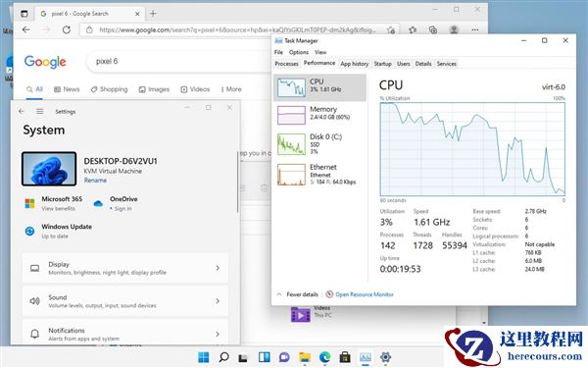Open Chat icon on the taskbar
Image resolution: width=588 pixels, height=368 pixels.
click(284, 357)
